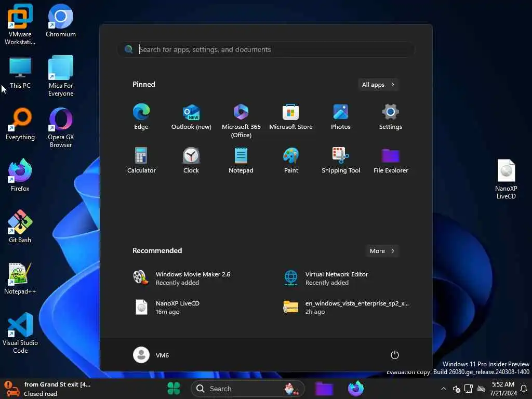Image resolution: width=532 pixels, height=399 pixels.
Task: Open en_windows_vista_enterprise_sp2 recommended file
Action: 346,307
